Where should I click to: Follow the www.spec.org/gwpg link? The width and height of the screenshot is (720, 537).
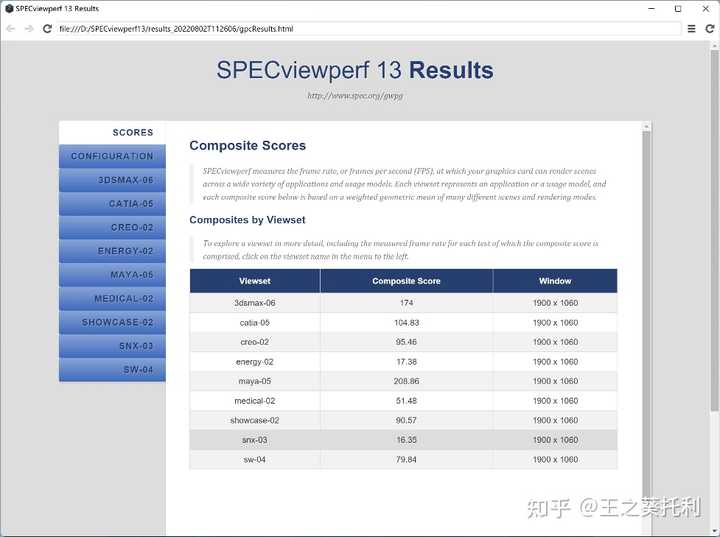355,96
